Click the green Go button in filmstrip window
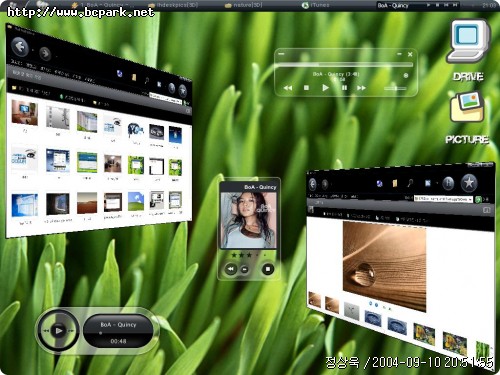500x375 pixels. click(x=478, y=199)
